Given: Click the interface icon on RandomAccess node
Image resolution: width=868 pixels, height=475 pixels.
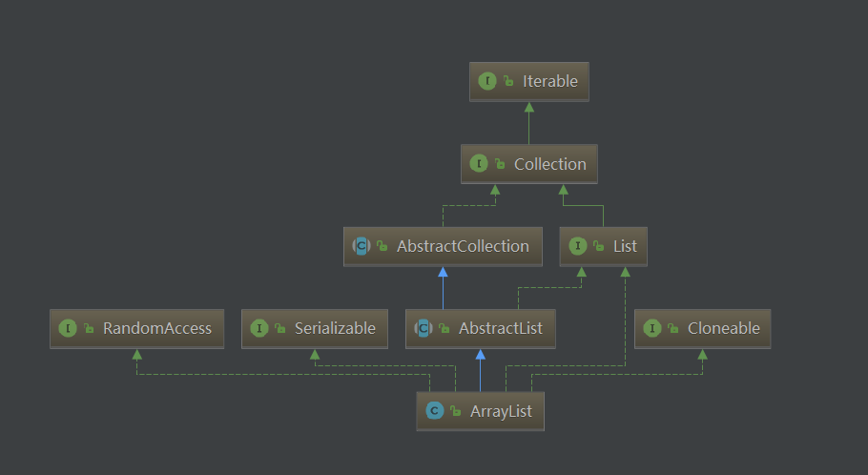Looking at the screenshot, I should 68,328.
